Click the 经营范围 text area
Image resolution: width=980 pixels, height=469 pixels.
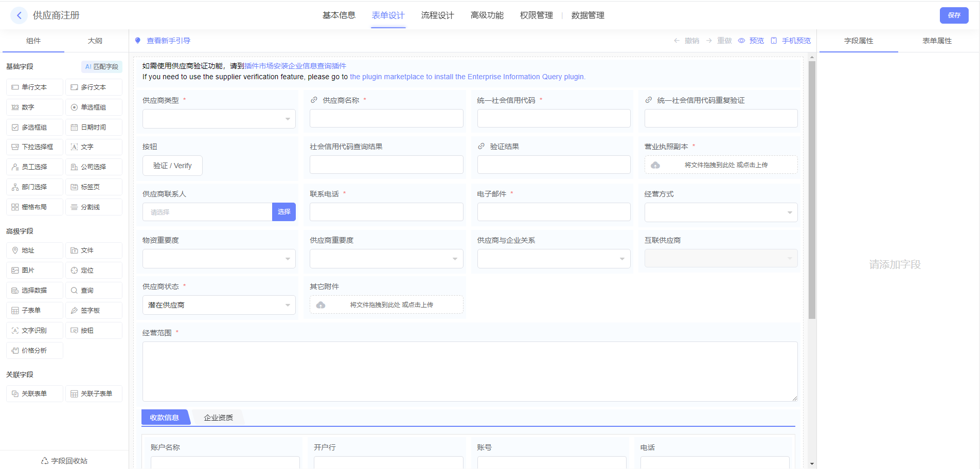(470, 371)
